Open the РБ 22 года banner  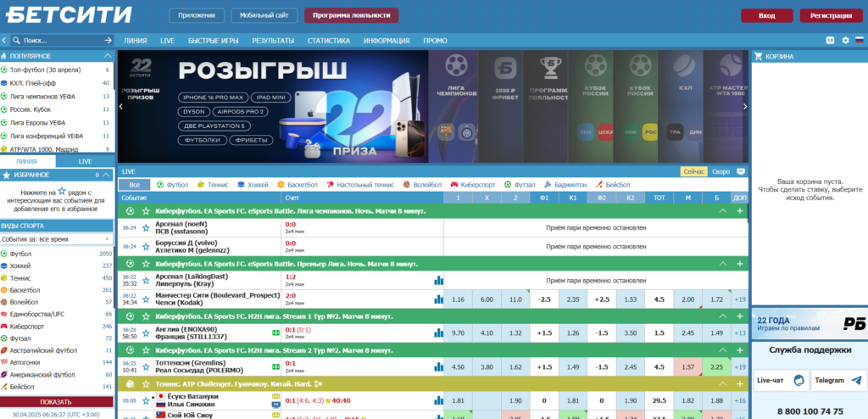pyautogui.click(x=809, y=324)
